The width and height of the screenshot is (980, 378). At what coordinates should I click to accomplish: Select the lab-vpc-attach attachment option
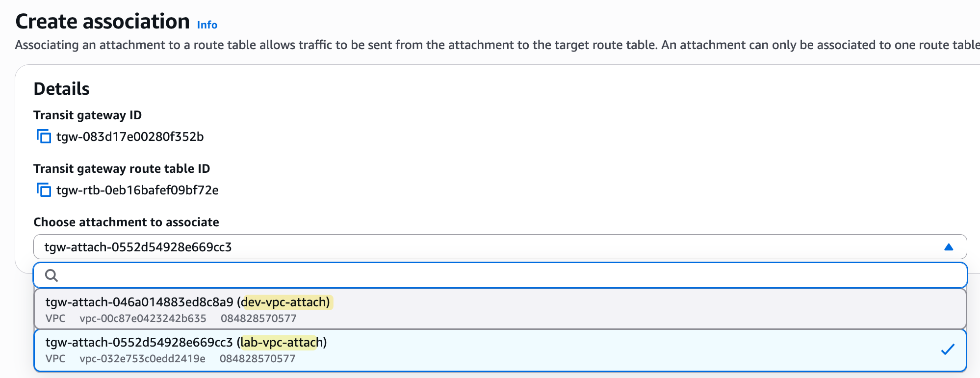500,350
